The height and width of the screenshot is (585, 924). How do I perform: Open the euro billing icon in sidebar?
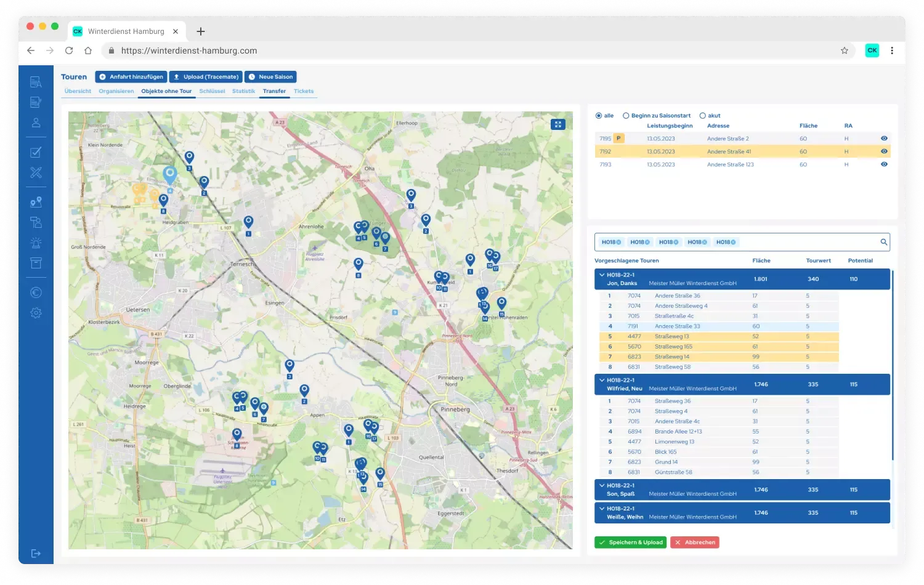coord(36,292)
